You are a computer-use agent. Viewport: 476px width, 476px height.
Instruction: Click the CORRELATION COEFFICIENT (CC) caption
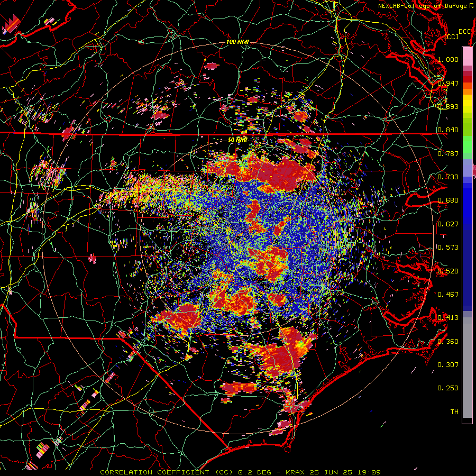[x=167, y=472]
